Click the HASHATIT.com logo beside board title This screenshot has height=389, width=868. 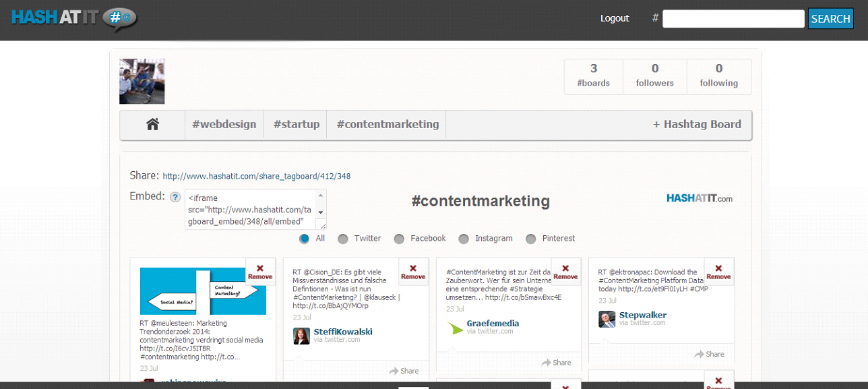pos(700,198)
